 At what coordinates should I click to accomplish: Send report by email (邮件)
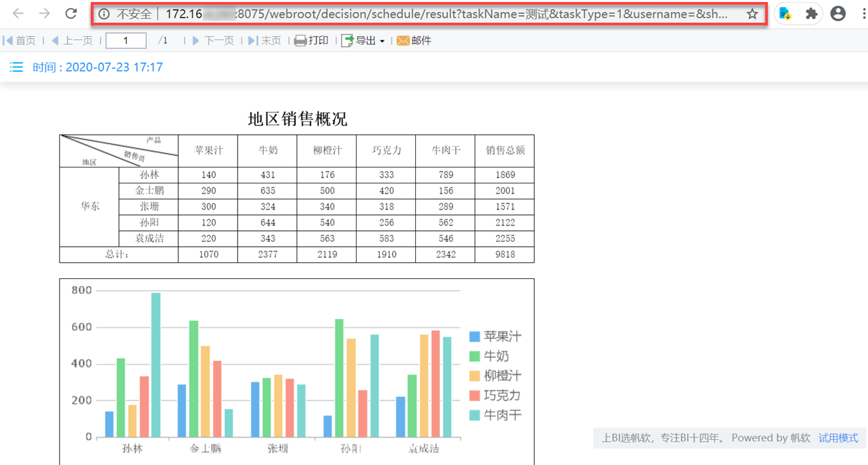414,41
